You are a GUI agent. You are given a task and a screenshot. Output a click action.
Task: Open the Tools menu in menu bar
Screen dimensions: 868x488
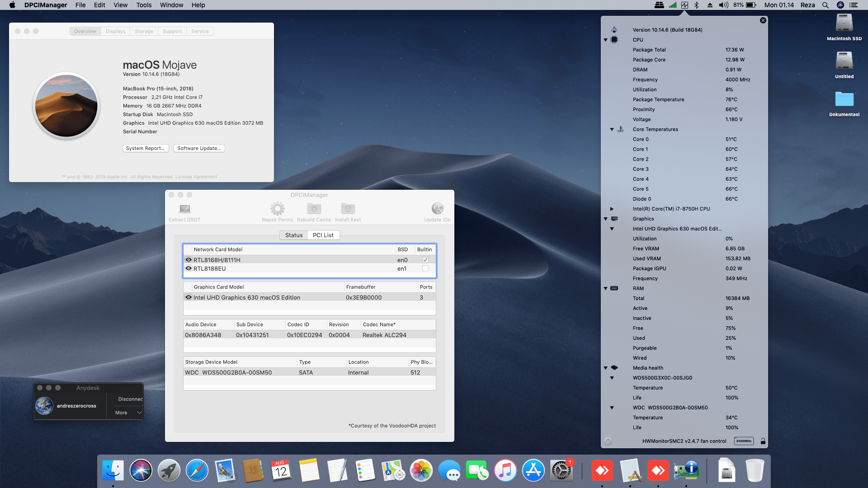point(144,5)
